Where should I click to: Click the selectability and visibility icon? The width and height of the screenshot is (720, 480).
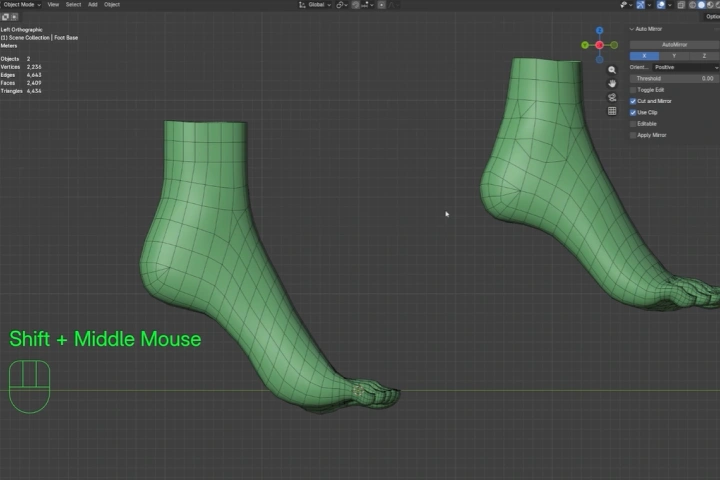pos(624,5)
